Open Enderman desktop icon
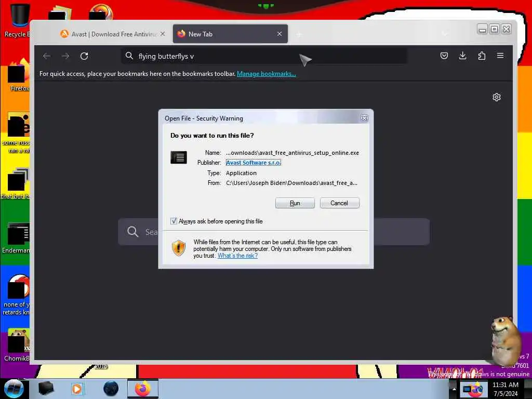The width and height of the screenshot is (532, 399). 17,237
